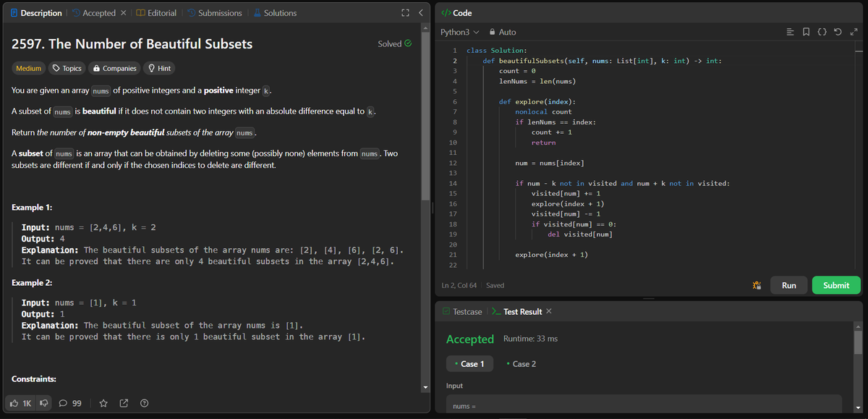Expand code editor to fullscreen

tap(854, 33)
